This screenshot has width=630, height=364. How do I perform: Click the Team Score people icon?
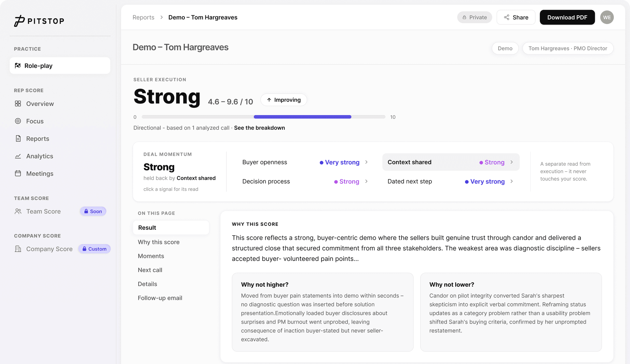pyautogui.click(x=18, y=211)
